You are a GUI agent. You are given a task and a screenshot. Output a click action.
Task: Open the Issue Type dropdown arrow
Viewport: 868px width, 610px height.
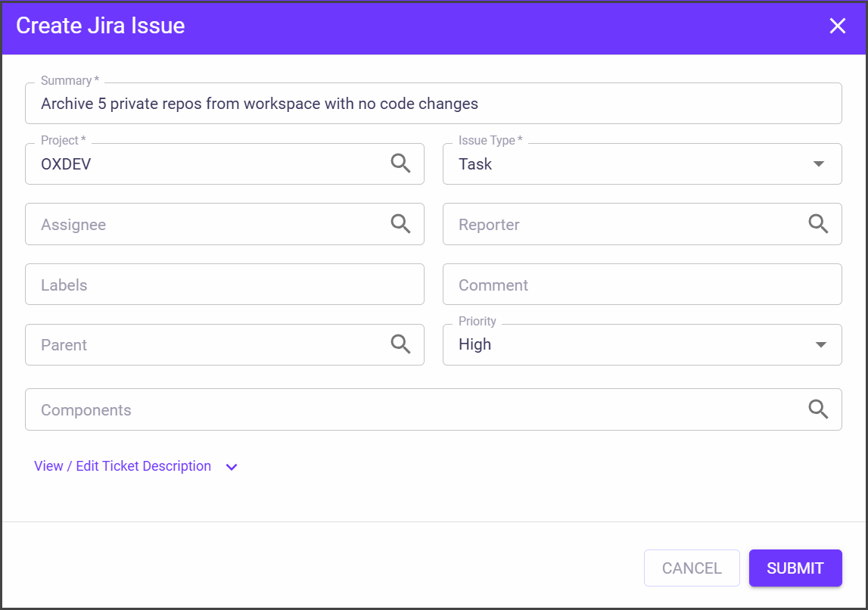[818, 164]
